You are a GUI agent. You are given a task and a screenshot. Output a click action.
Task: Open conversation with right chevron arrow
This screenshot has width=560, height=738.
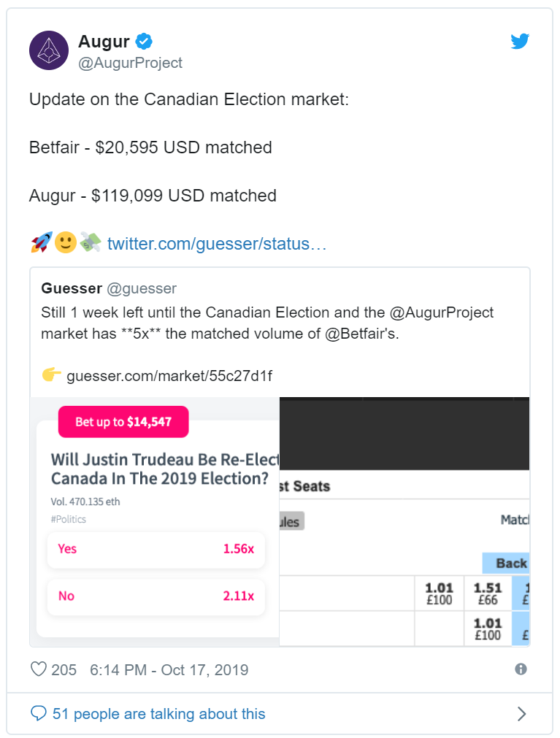pos(521,714)
